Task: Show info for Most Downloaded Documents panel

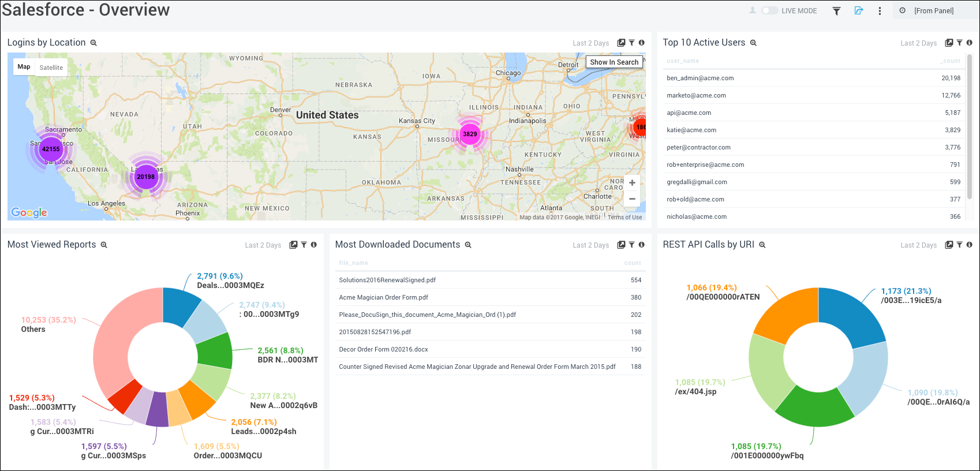Action: (641, 245)
